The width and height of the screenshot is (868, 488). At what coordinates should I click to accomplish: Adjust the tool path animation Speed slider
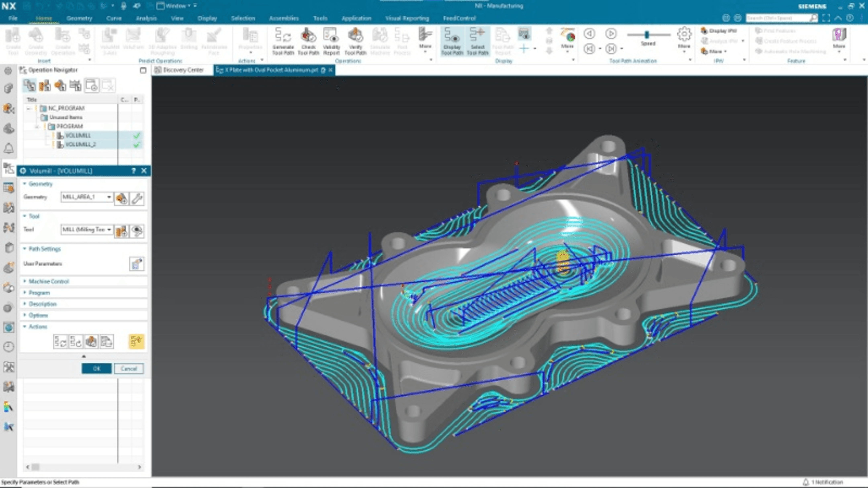647,34
